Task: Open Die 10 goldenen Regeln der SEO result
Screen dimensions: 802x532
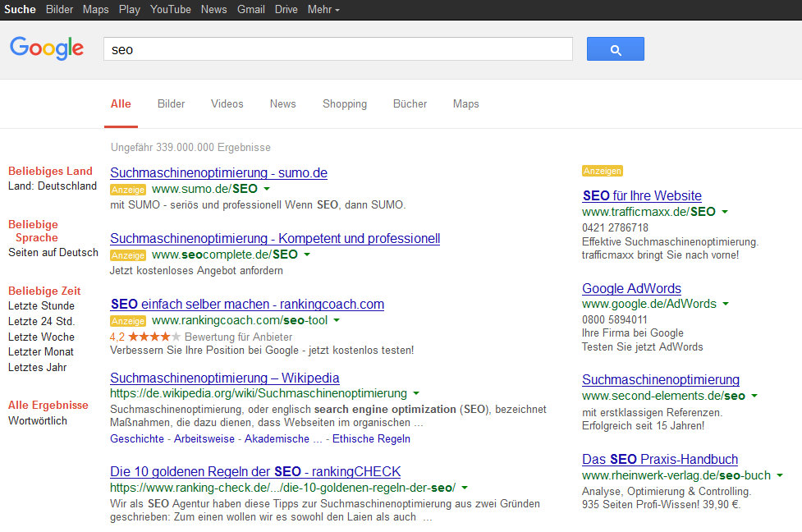Action: pyautogui.click(x=255, y=471)
